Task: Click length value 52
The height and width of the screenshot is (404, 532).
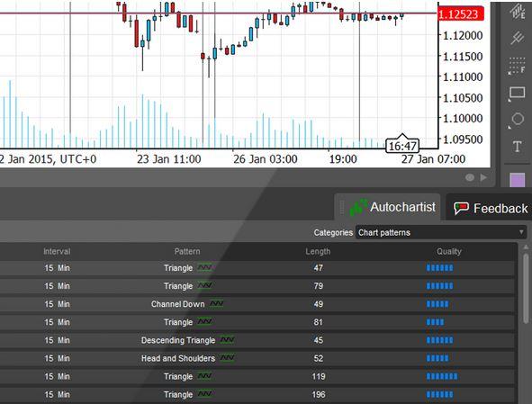Action: click(319, 358)
